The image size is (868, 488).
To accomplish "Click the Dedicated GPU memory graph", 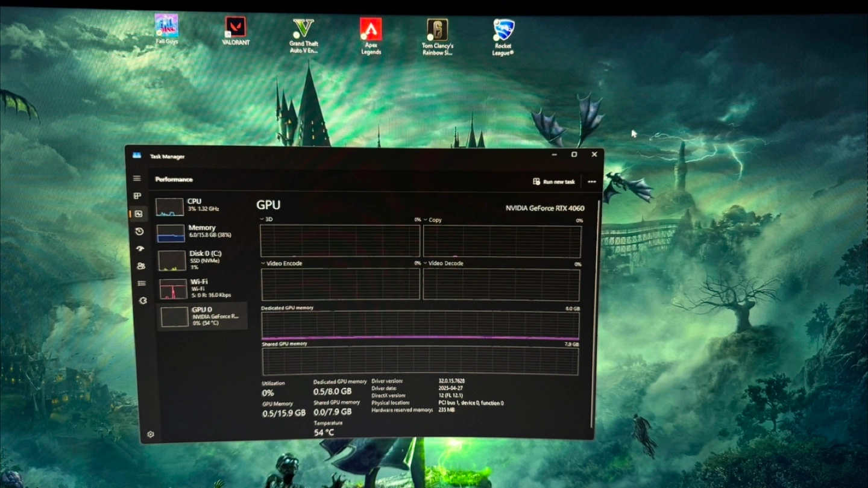I will click(420, 325).
